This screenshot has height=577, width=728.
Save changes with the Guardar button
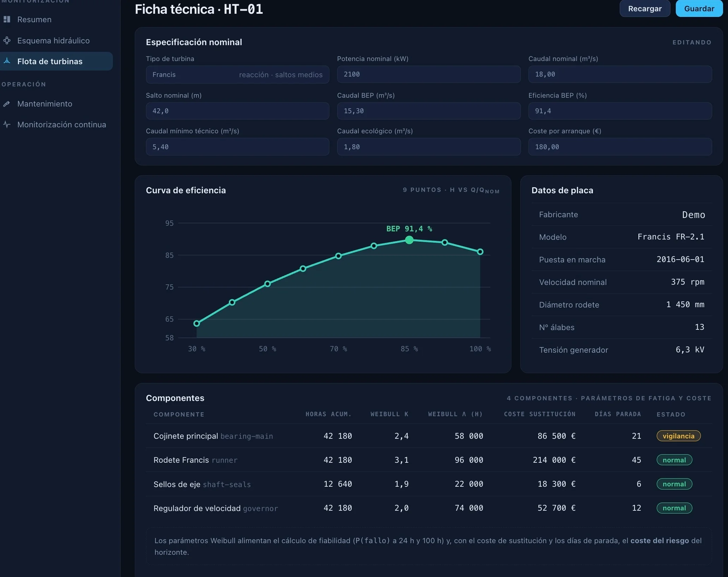pyautogui.click(x=699, y=8)
